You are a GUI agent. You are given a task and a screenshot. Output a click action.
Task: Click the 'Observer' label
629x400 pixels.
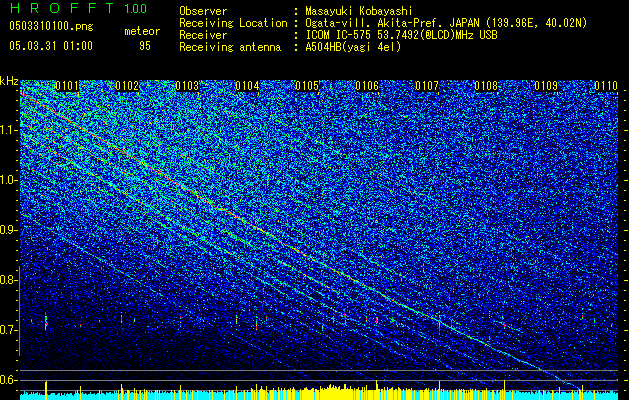click(203, 11)
